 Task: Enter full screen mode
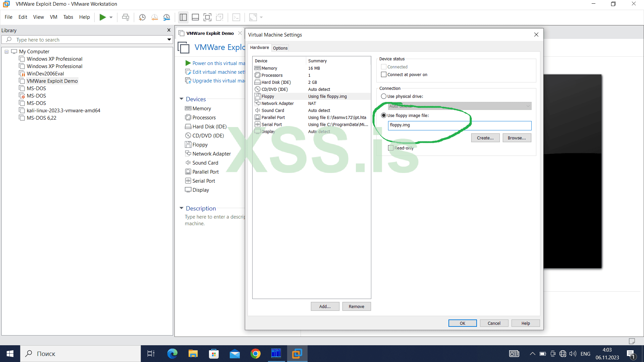tap(207, 17)
